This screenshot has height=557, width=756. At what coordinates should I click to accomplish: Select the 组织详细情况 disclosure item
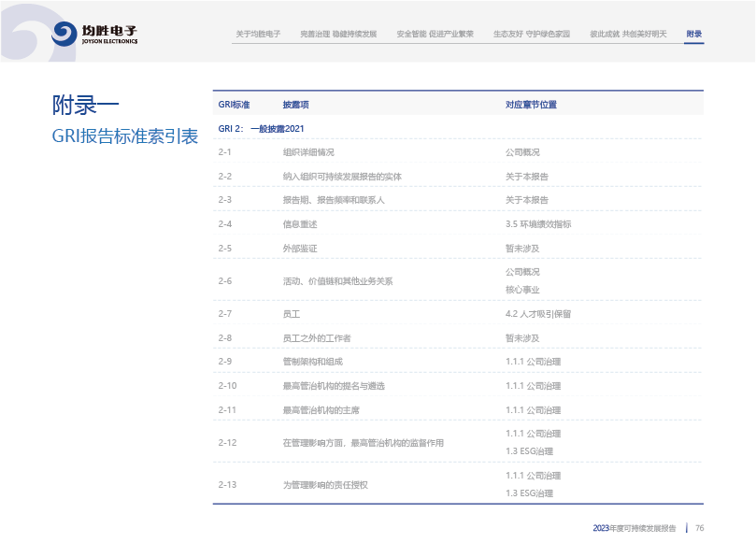307,152
